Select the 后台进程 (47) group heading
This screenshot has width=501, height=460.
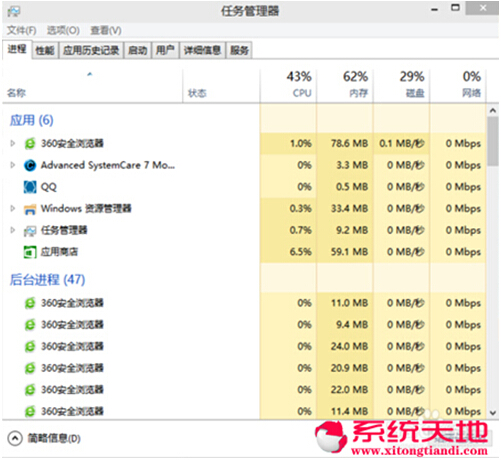click(x=47, y=280)
